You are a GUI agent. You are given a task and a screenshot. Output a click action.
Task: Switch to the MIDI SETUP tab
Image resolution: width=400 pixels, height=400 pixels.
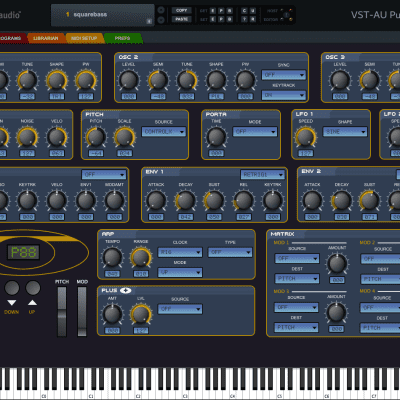[x=84, y=38]
